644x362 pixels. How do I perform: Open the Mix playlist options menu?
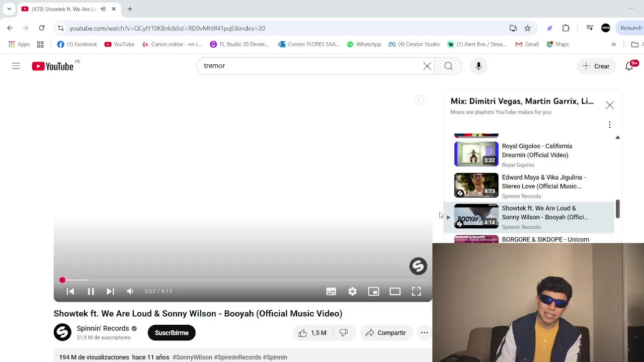pos(609,125)
